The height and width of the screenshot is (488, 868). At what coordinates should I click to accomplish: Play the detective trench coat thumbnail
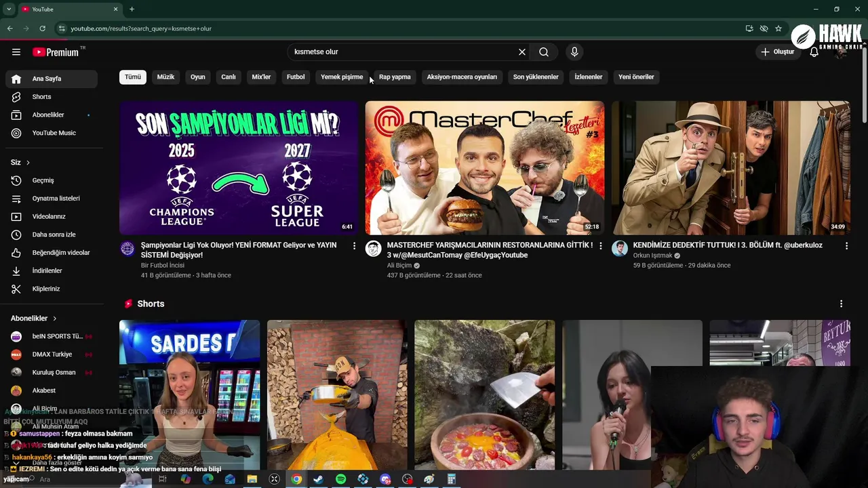click(x=731, y=168)
